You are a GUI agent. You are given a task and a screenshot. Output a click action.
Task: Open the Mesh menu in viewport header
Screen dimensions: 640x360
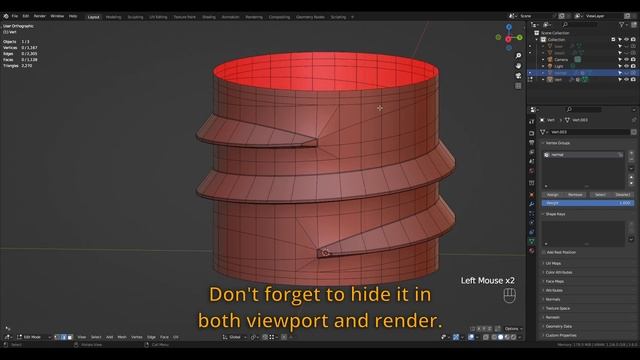point(122,337)
